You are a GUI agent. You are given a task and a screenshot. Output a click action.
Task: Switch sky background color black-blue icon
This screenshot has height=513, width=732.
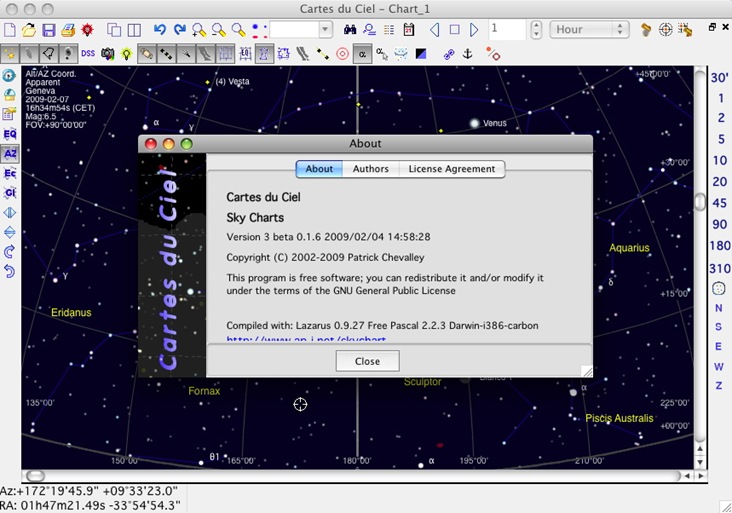click(x=421, y=54)
